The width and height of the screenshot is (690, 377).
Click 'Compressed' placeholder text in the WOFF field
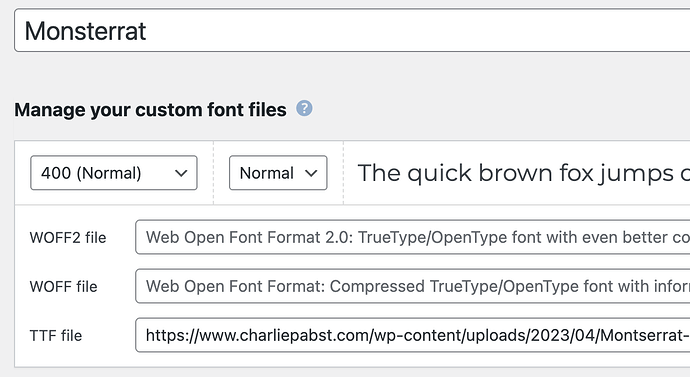(378, 286)
